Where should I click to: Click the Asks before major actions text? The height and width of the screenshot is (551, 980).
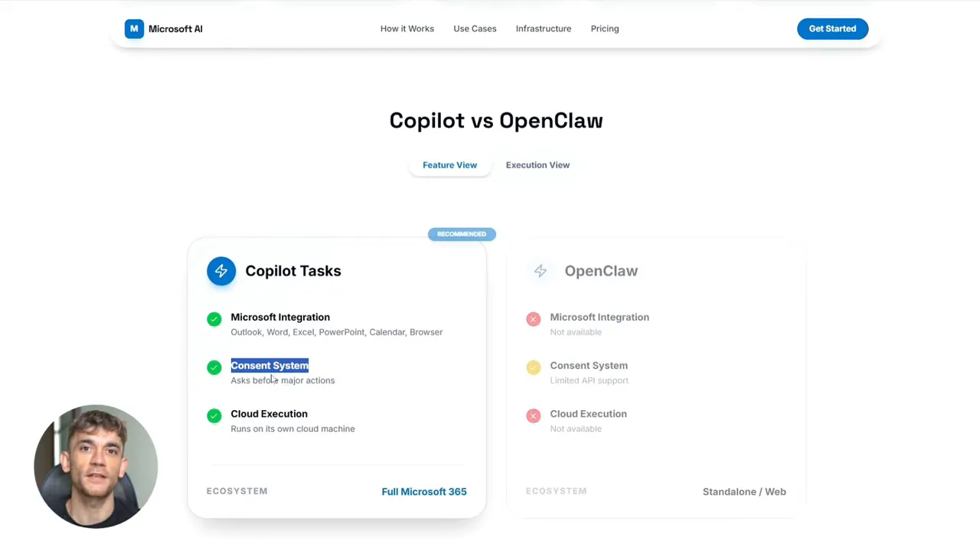tap(283, 380)
